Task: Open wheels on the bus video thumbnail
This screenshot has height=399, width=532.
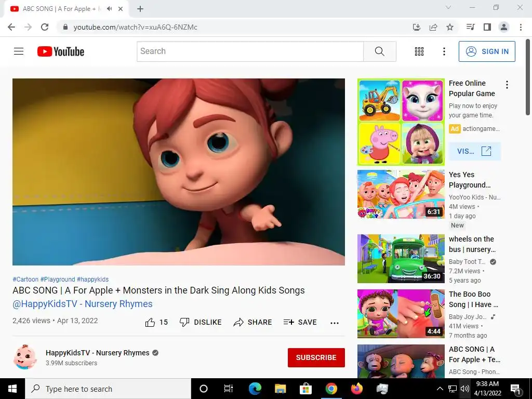Action: pos(401,259)
